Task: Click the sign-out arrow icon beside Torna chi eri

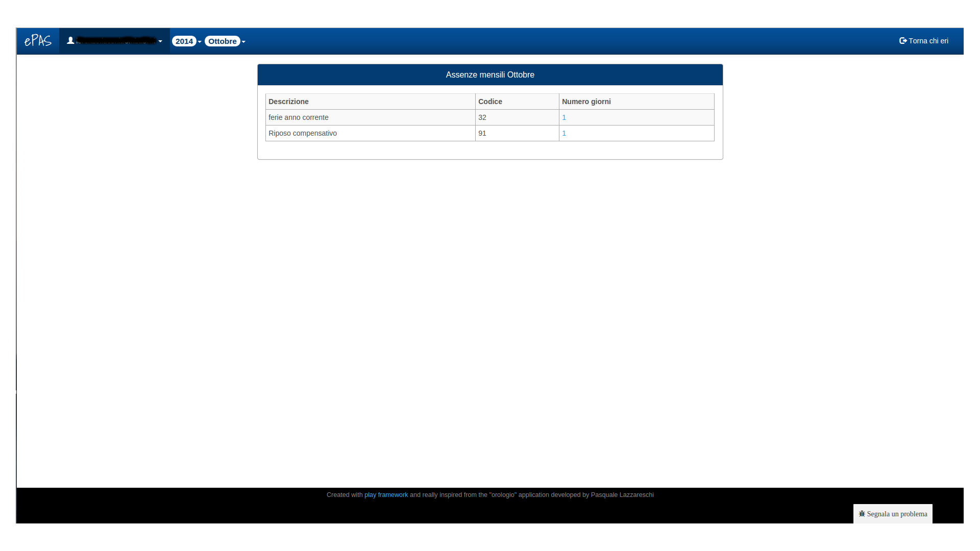Action: 902,41
